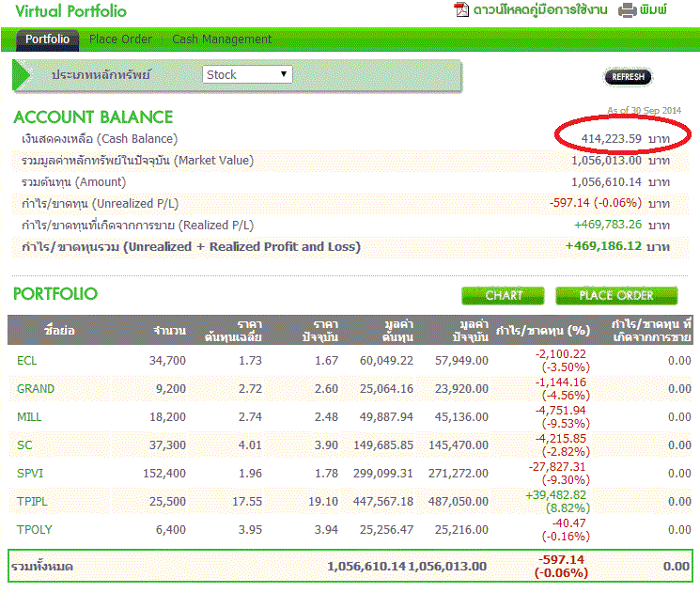Expand the Stock security type dropdown
Image resolution: width=700 pixels, height=593 pixels.
pos(248,74)
